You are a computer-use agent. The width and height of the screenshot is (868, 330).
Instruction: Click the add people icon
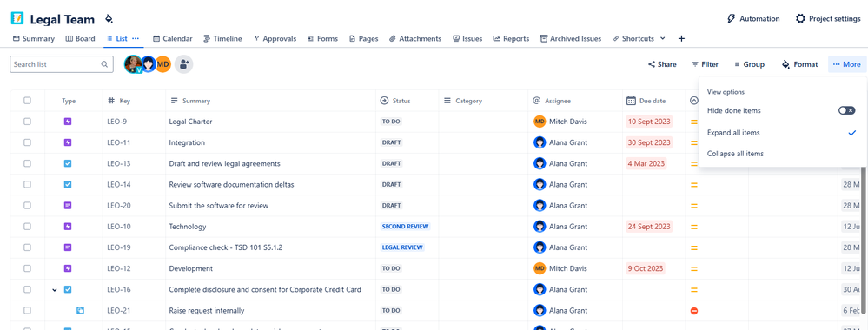184,64
